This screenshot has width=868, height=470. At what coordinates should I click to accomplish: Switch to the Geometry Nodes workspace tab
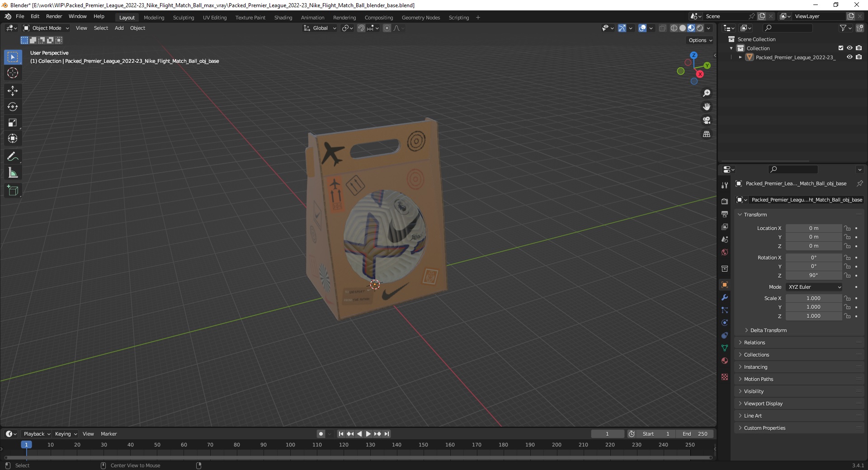point(421,18)
